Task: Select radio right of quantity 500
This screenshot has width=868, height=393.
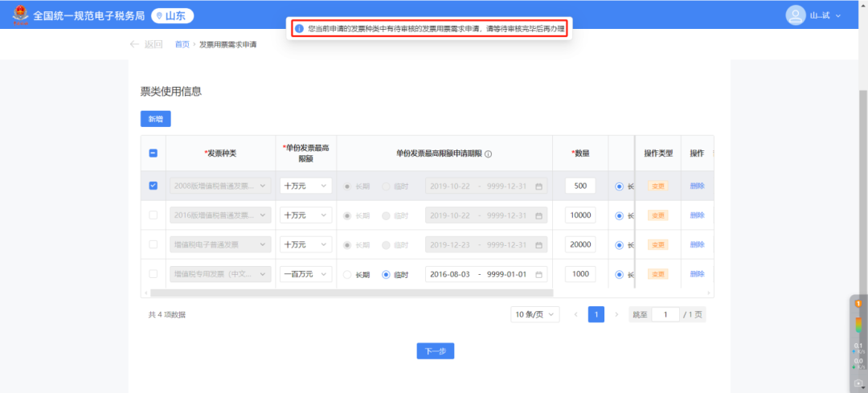Action: pyautogui.click(x=619, y=186)
